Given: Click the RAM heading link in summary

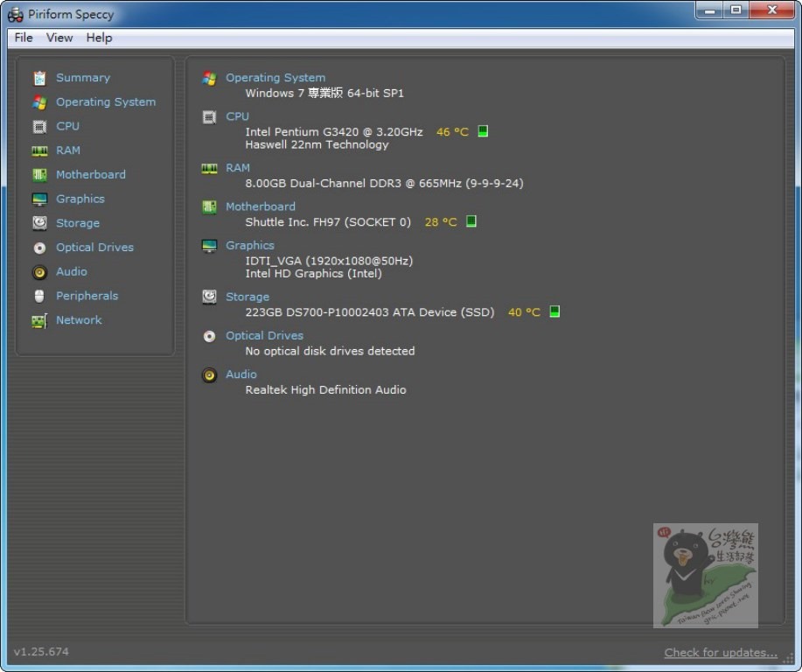Looking at the screenshot, I should (x=238, y=168).
